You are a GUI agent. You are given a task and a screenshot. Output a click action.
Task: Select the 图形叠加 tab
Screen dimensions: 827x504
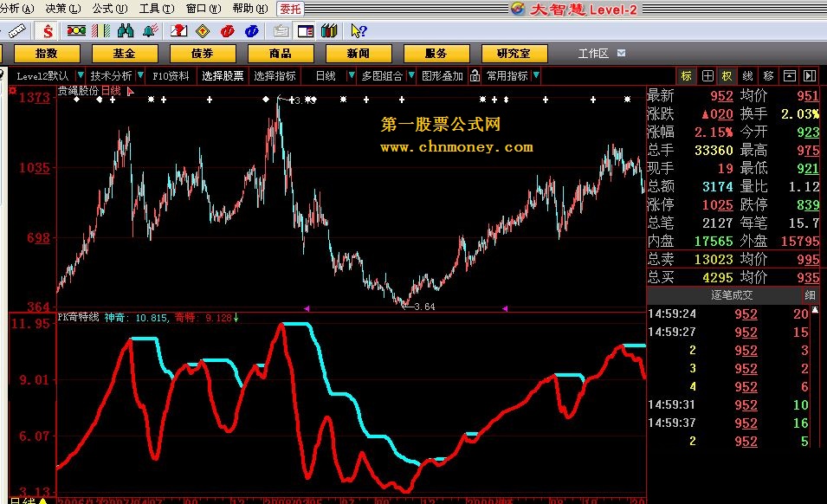pyautogui.click(x=442, y=76)
